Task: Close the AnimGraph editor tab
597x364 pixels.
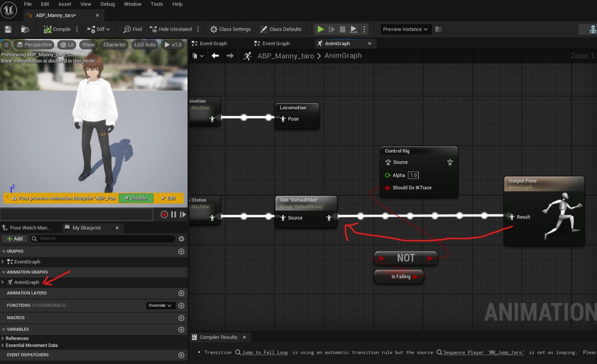Action: tap(370, 43)
